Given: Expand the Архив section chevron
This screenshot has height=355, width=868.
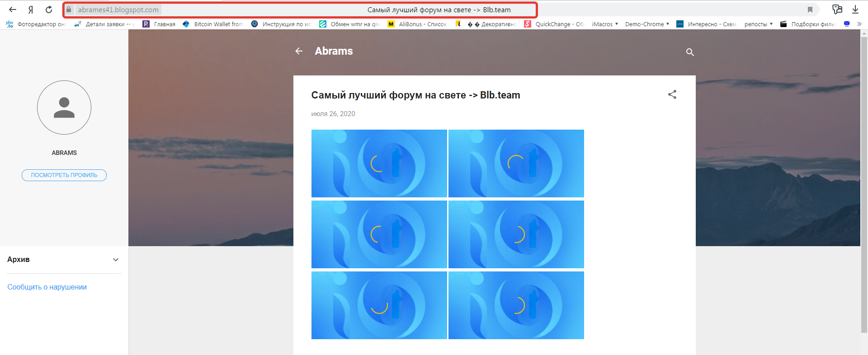Looking at the screenshot, I should (116, 260).
